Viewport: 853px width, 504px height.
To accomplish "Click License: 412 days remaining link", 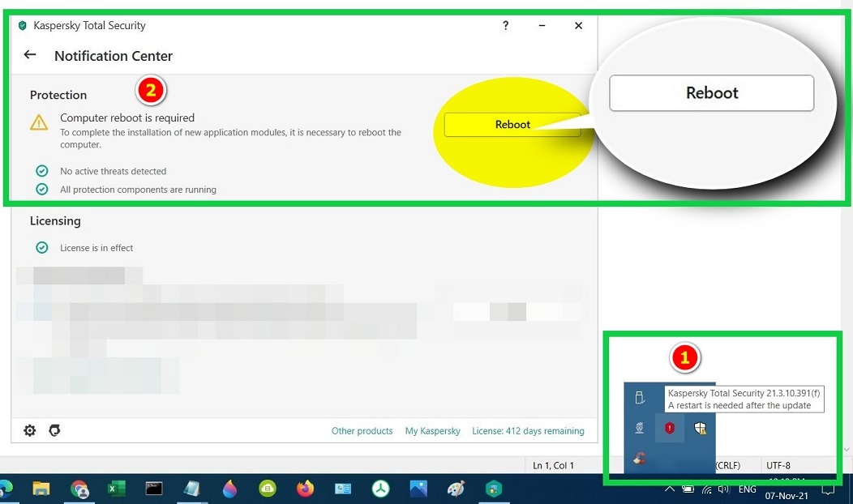I will tap(528, 430).
